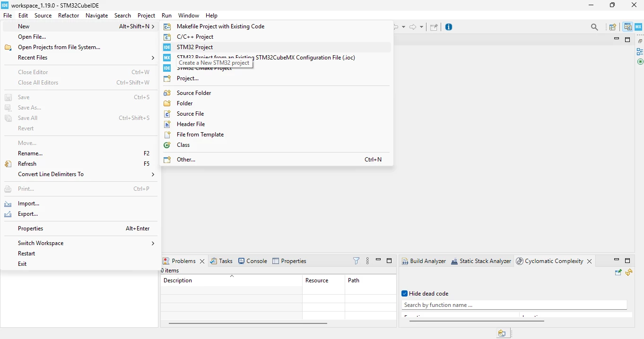The height and width of the screenshot is (339, 644).
Task: Open the Refactor menu
Action: (x=69, y=16)
